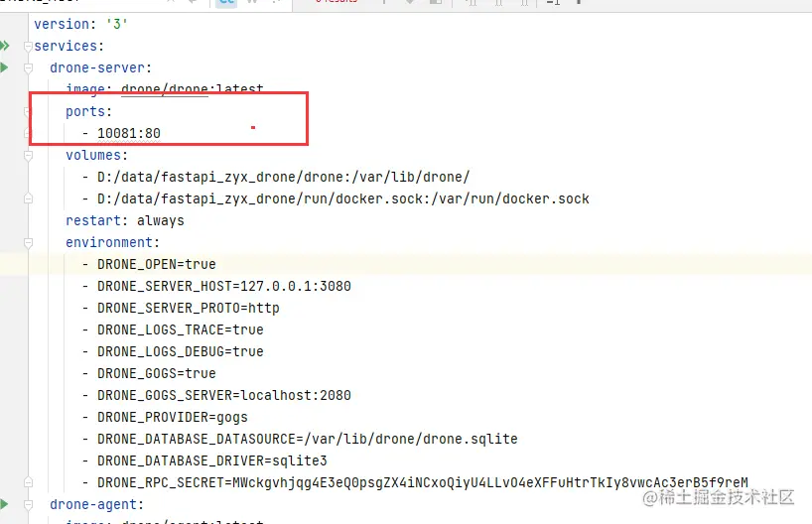Click the services: key

coord(68,46)
